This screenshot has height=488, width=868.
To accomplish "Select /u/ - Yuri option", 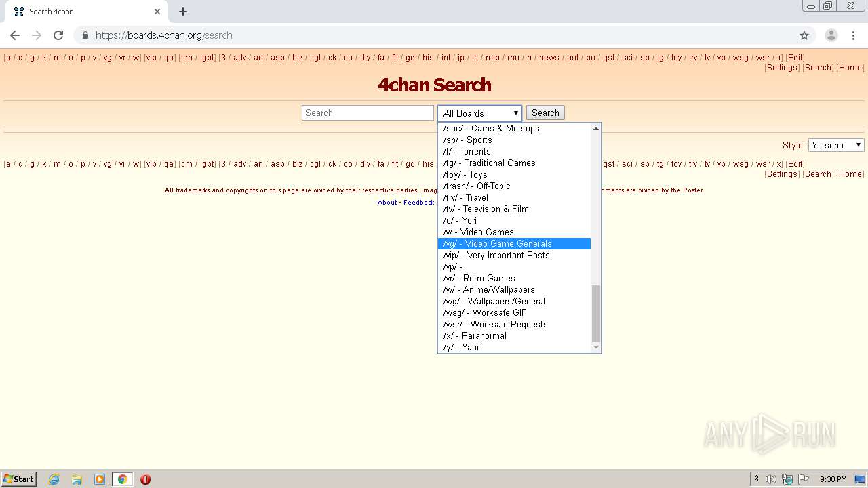I will point(514,220).
